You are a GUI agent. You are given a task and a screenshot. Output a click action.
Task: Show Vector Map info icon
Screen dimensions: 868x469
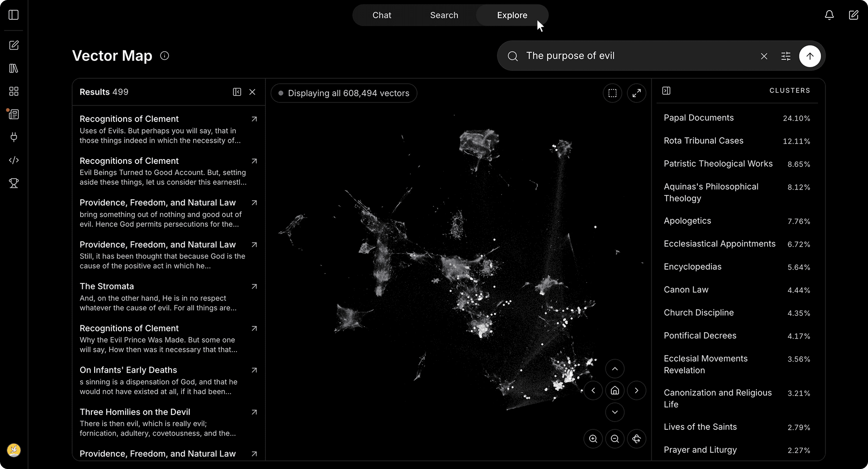coord(164,56)
